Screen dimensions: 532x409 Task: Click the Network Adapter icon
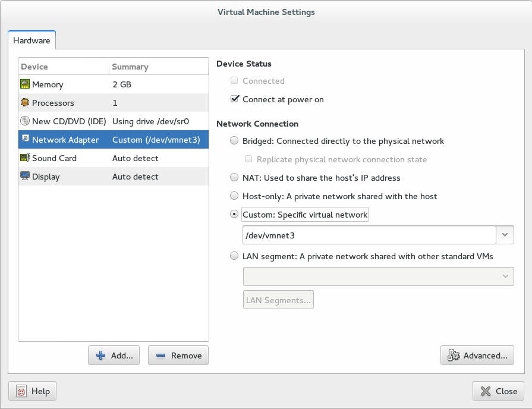click(x=25, y=140)
